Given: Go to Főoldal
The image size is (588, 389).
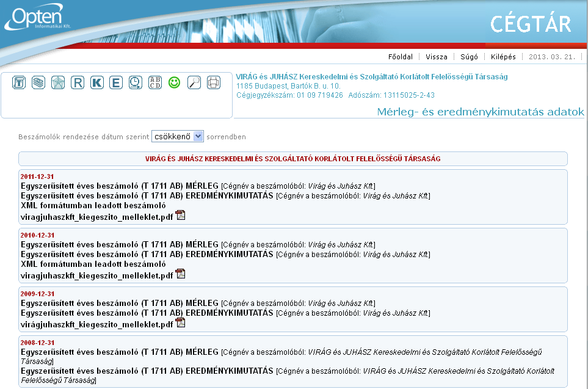Looking at the screenshot, I should tap(400, 57).
